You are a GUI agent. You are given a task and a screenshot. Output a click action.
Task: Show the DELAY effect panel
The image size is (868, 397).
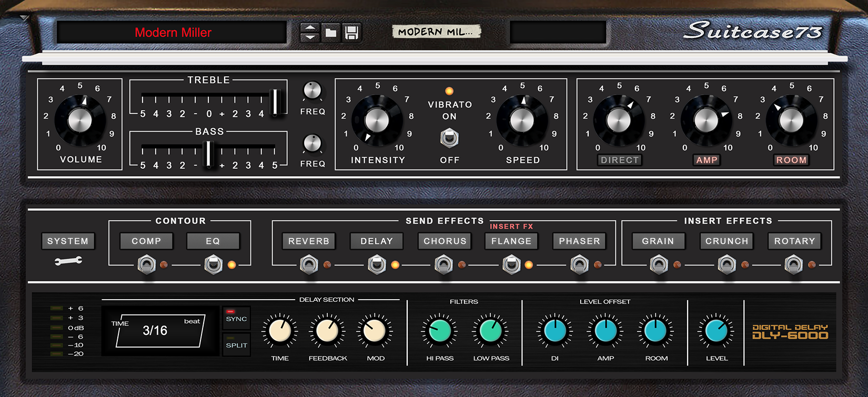tap(377, 241)
